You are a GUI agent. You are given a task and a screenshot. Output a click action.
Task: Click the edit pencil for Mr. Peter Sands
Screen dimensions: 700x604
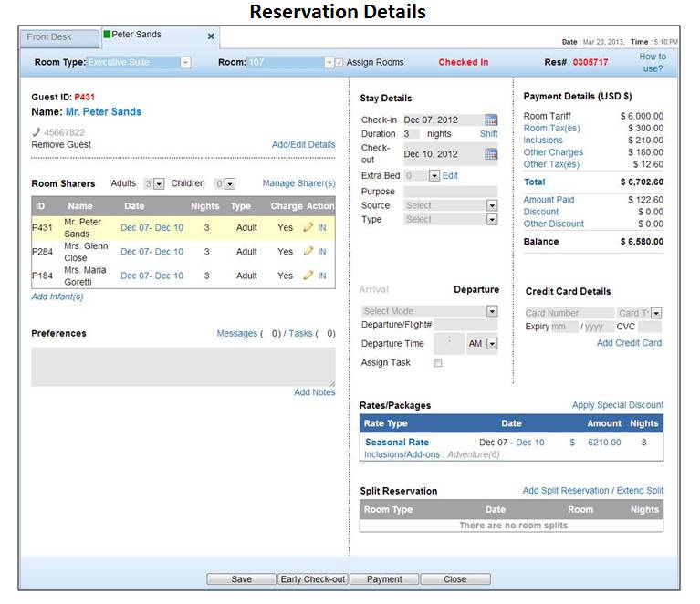tap(308, 227)
